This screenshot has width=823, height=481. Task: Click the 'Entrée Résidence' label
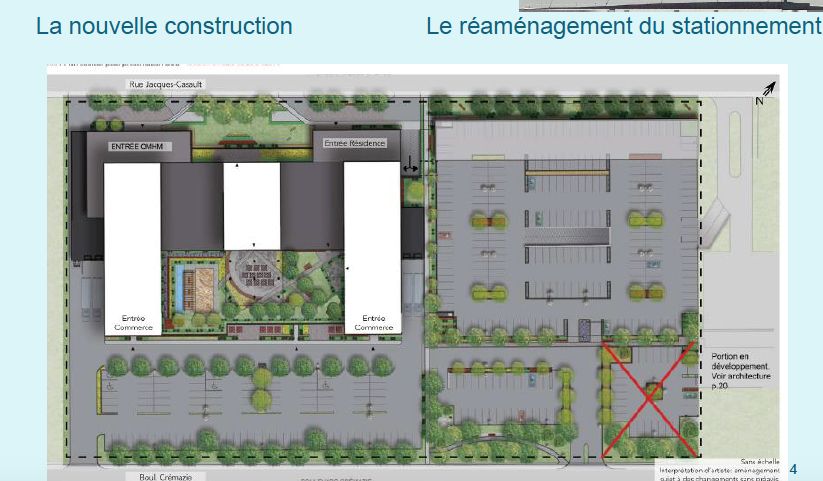click(354, 144)
